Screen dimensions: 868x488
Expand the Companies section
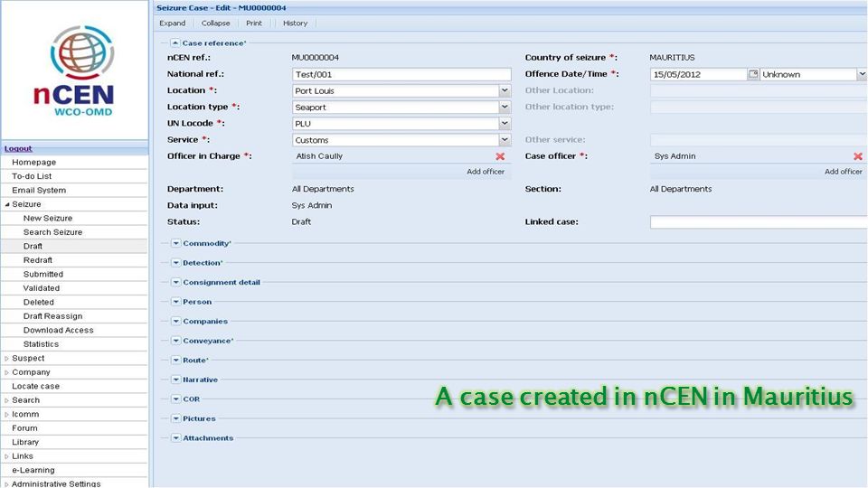click(175, 322)
